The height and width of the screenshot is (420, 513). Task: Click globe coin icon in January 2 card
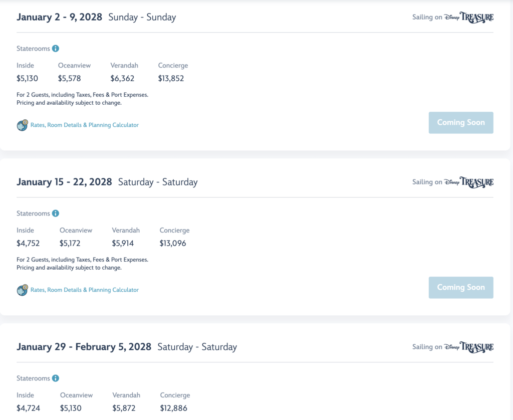pyautogui.click(x=22, y=125)
